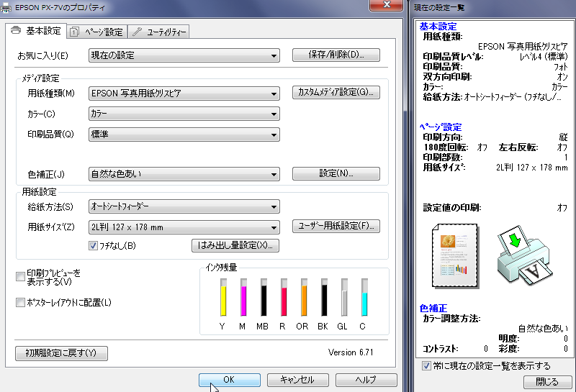Switch to the ページ設定 tab
Screen dimensions: 576x392
coord(97,32)
